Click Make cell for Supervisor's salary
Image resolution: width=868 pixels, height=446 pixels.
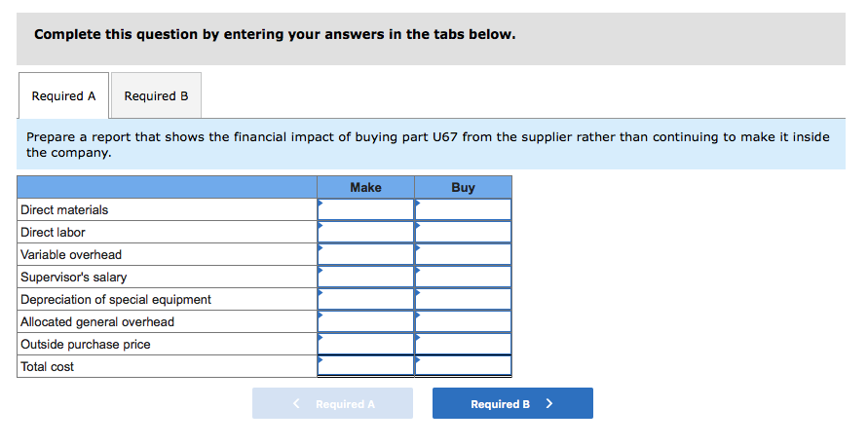365,278
